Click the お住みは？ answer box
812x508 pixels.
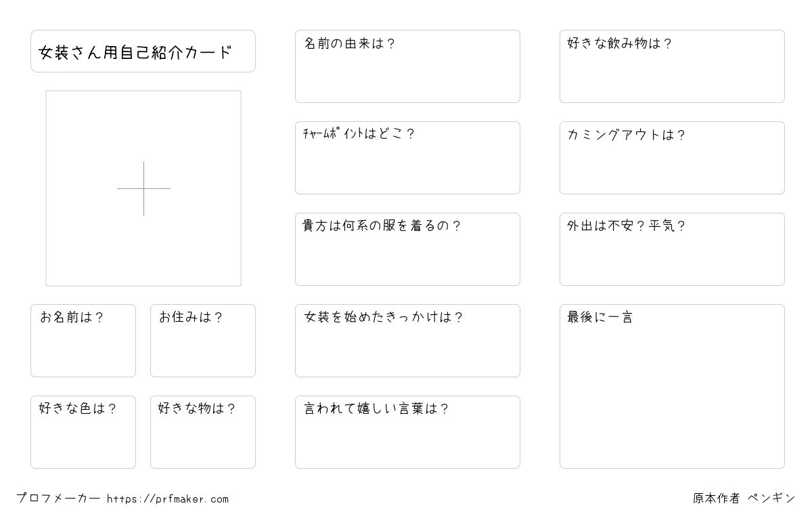203,341
